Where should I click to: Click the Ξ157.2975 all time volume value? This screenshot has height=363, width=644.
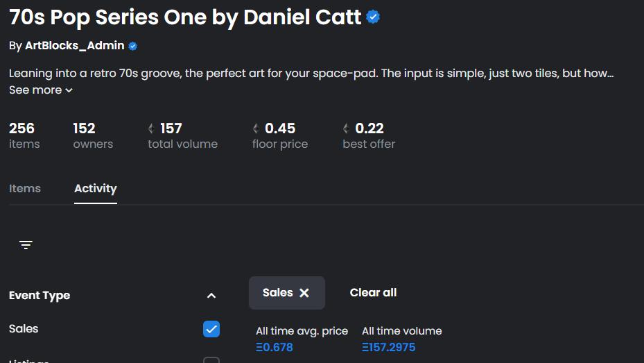388,347
